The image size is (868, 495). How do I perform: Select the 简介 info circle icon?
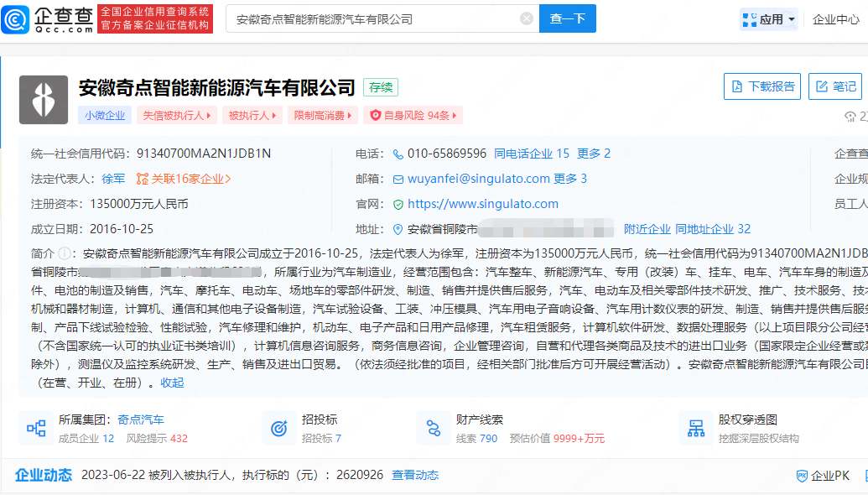coord(65,253)
